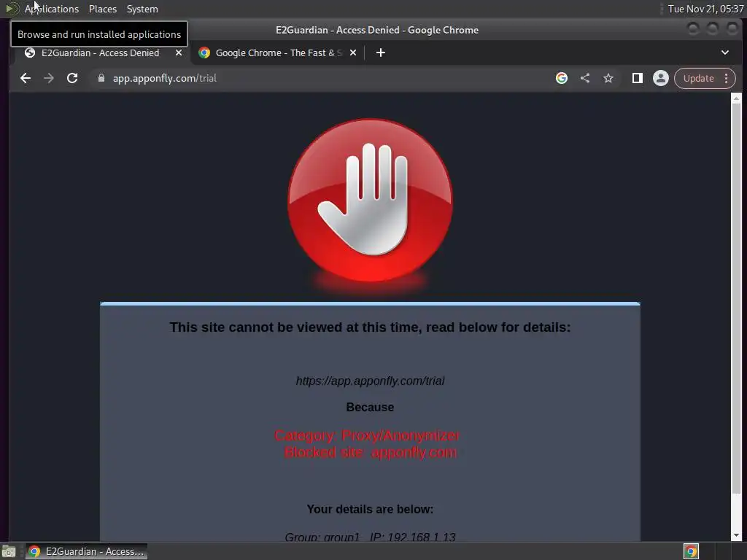View site security lock info
This screenshot has height=560, width=747.
tap(101, 78)
